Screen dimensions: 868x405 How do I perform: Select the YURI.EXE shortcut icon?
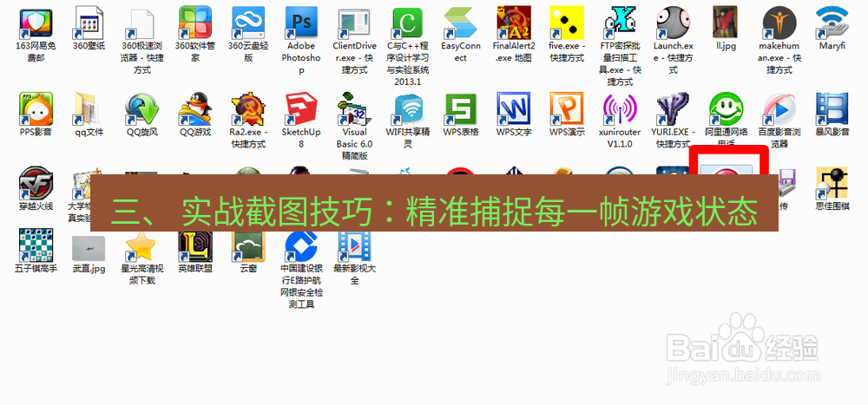[x=674, y=108]
